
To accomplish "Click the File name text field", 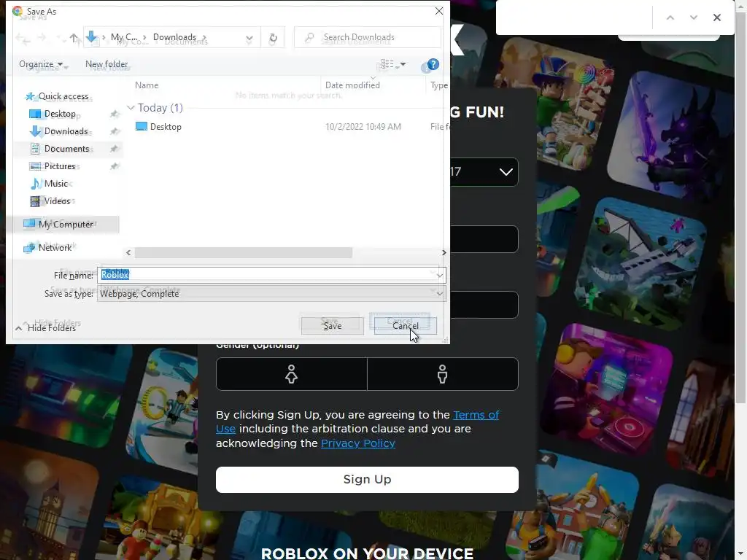I will click(266, 275).
